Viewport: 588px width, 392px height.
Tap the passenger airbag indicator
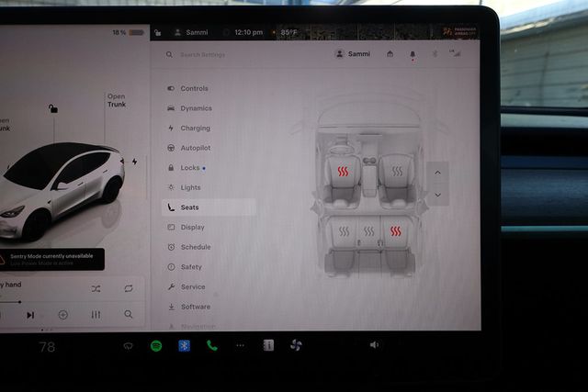pos(459,32)
